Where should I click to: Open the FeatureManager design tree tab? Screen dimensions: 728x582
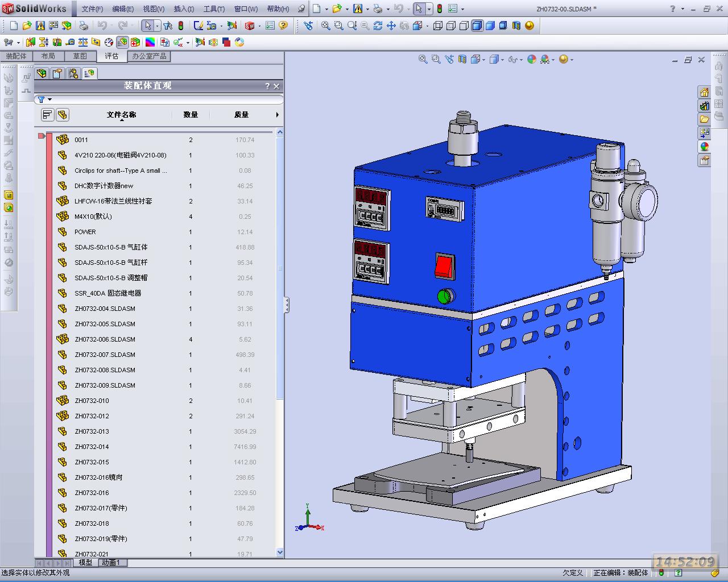(x=42, y=73)
